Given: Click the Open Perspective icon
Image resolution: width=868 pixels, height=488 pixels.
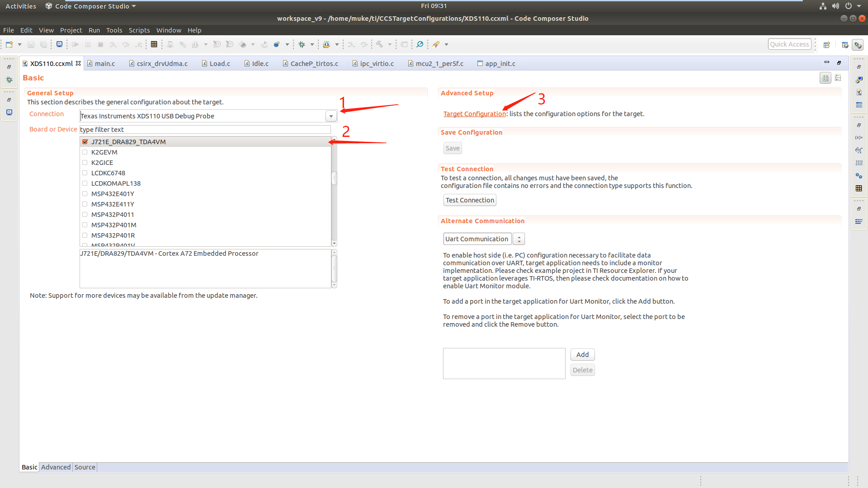Looking at the screenshot, I should (x=827, y=45).
